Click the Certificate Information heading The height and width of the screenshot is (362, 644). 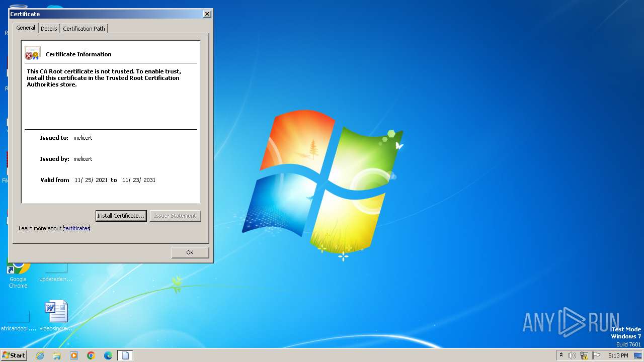point(78,54)
